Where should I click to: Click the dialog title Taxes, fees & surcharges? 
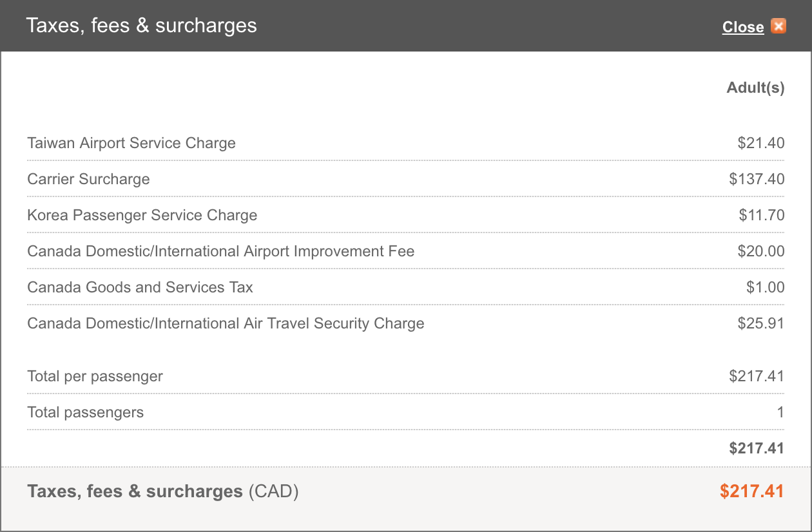(x=141, y=26)
